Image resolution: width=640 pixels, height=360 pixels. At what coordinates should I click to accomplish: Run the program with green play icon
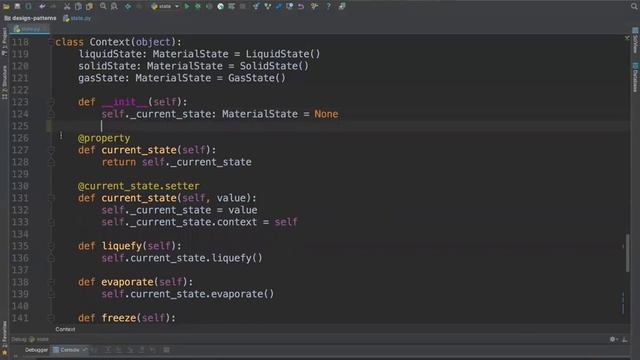(187, 6)
